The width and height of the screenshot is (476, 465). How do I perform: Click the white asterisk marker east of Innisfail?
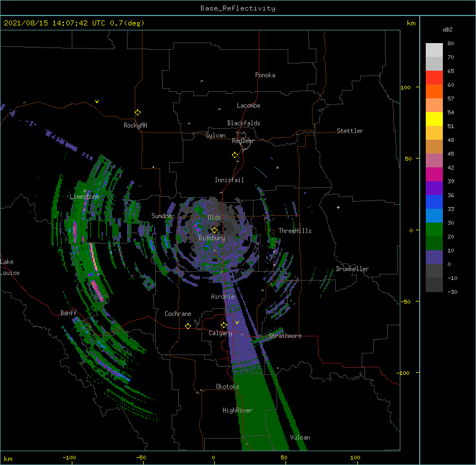277,168
